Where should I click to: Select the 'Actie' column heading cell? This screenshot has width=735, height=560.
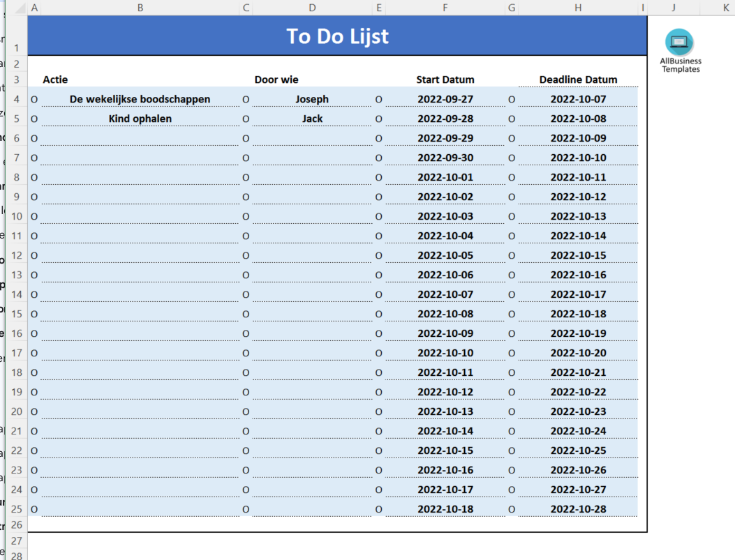point(140,80)
